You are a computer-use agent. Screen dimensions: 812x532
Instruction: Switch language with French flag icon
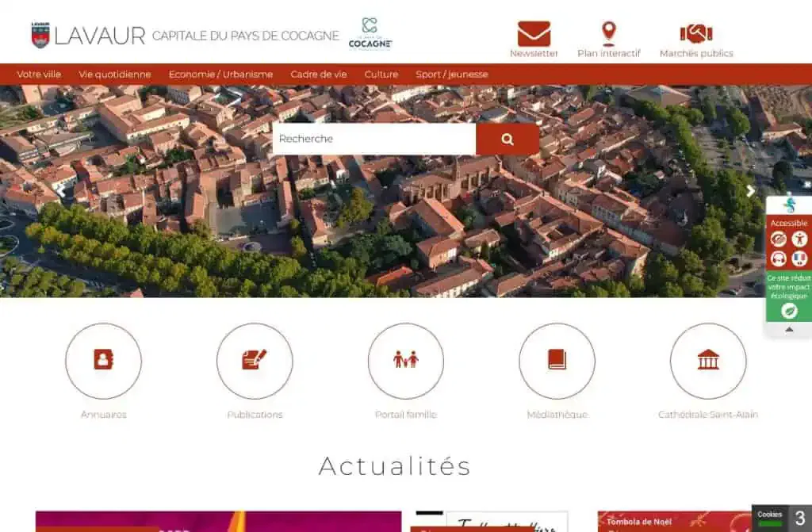(799, 258)
